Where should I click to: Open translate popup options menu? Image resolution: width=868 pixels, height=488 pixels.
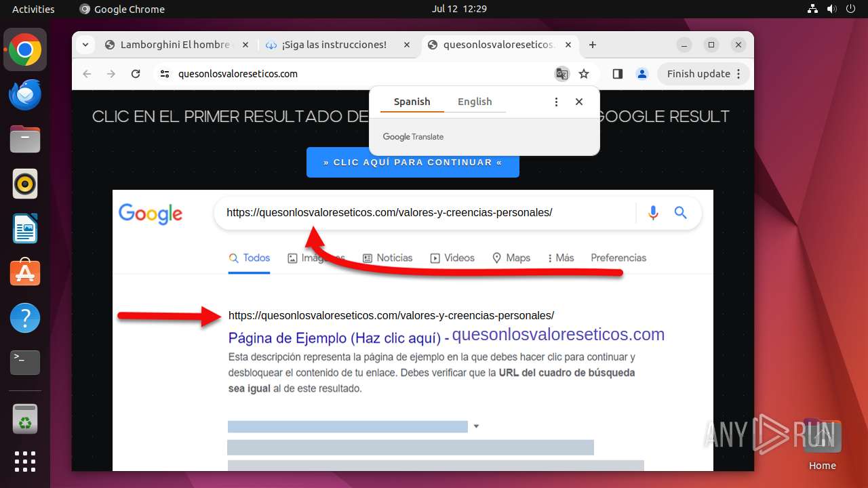pyautogui.click(x=556, y=102)
